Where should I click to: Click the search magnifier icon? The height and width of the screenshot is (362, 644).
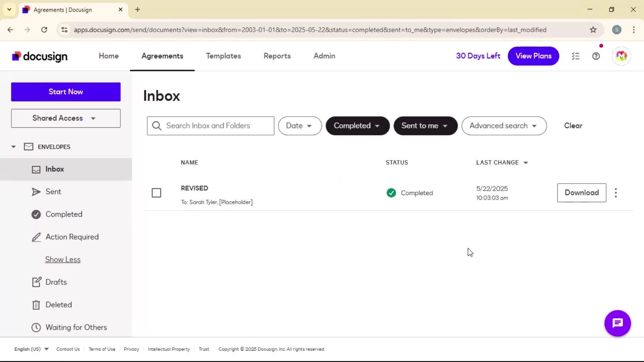tap(157, 126)
